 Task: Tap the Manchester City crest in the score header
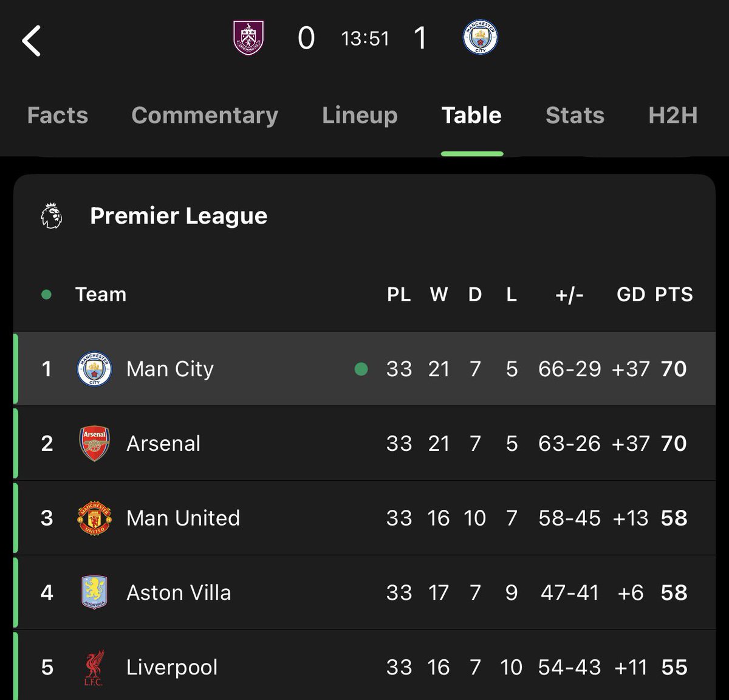click(480, 38)
